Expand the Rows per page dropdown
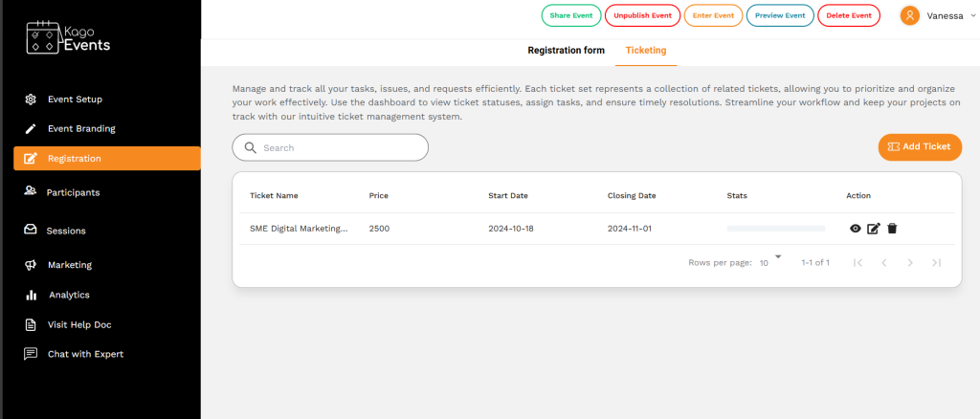 click(770, 261)
